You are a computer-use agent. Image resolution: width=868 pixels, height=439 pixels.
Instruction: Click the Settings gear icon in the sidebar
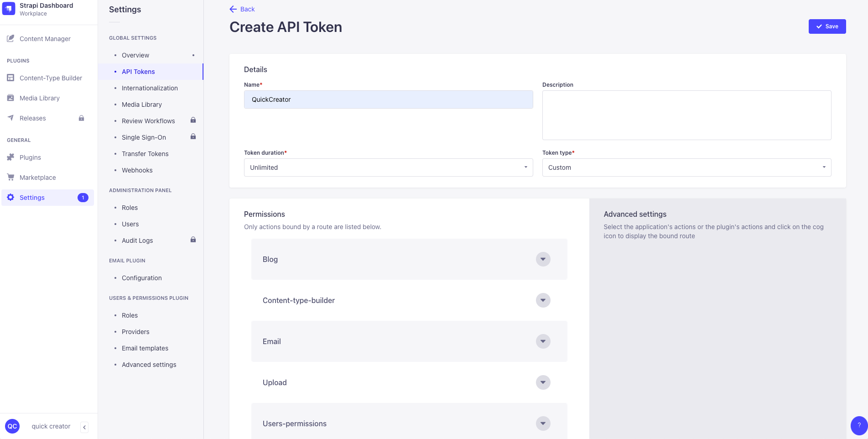(10, 198)
